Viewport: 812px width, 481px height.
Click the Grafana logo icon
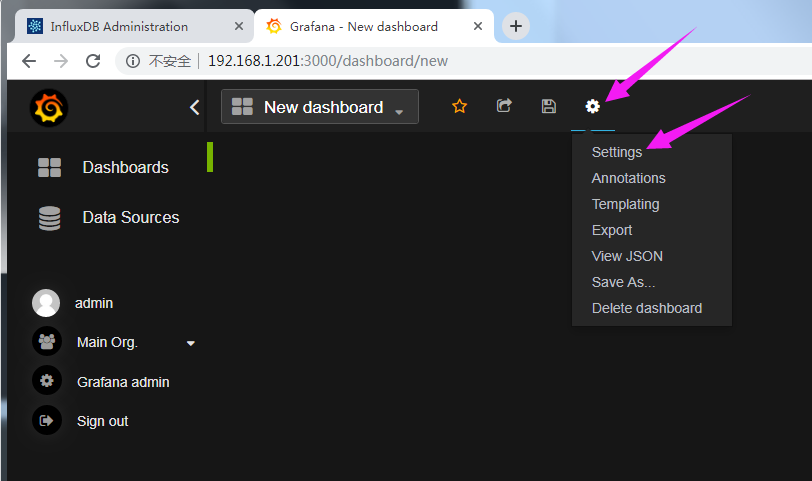(49, 108)
